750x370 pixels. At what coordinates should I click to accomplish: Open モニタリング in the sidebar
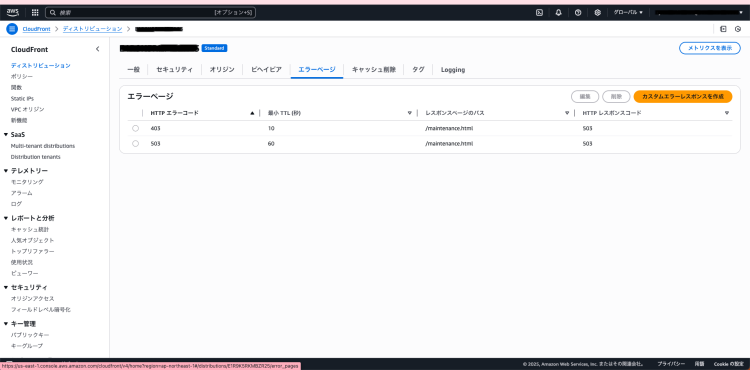(27, 182)
